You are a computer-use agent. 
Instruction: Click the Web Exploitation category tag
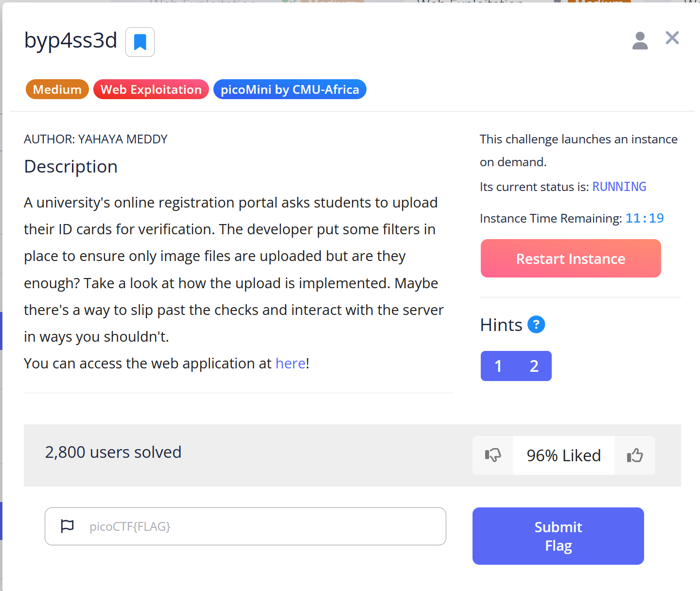click(x=151, y=89)
